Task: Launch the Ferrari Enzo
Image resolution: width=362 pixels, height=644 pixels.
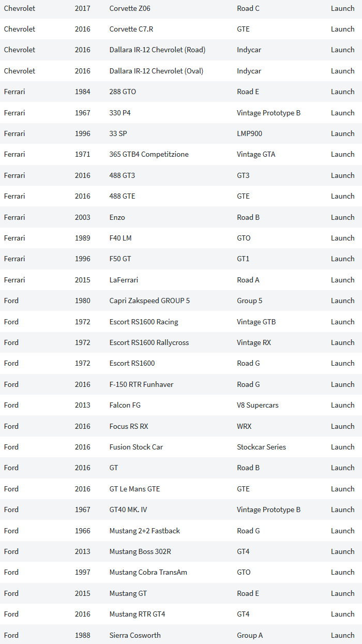Action: [x=342, y=217]
